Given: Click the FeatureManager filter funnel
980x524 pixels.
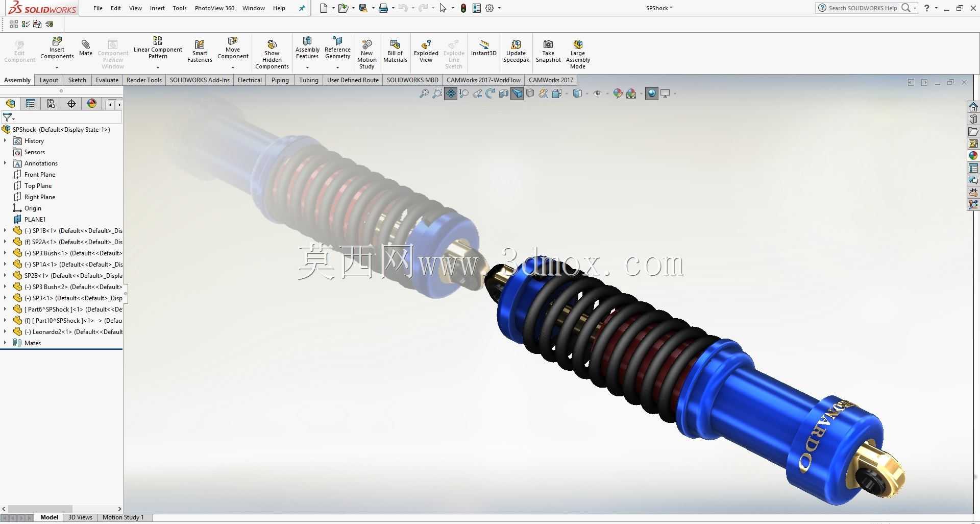Looking at the screenshot, I should tap(8, 118).
